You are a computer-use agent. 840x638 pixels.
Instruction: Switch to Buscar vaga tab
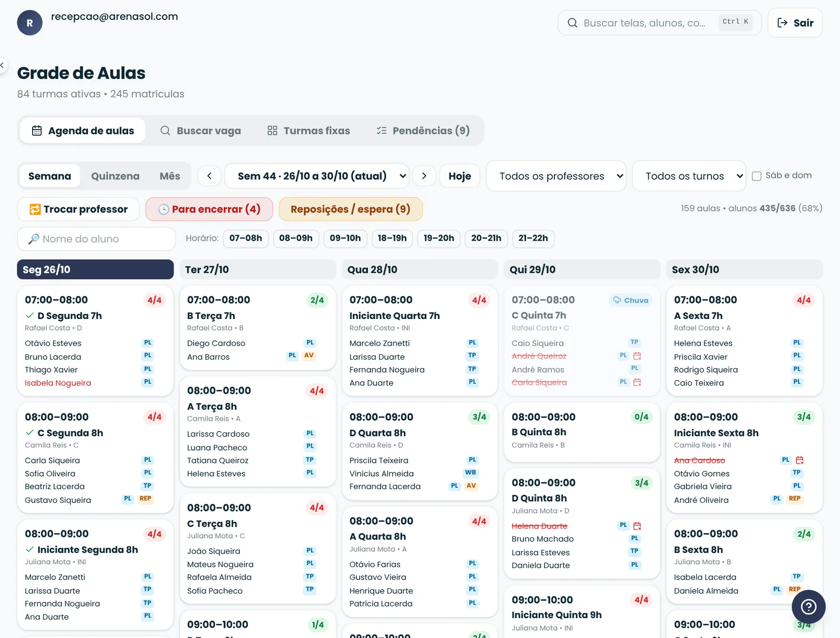coord(201,131)
